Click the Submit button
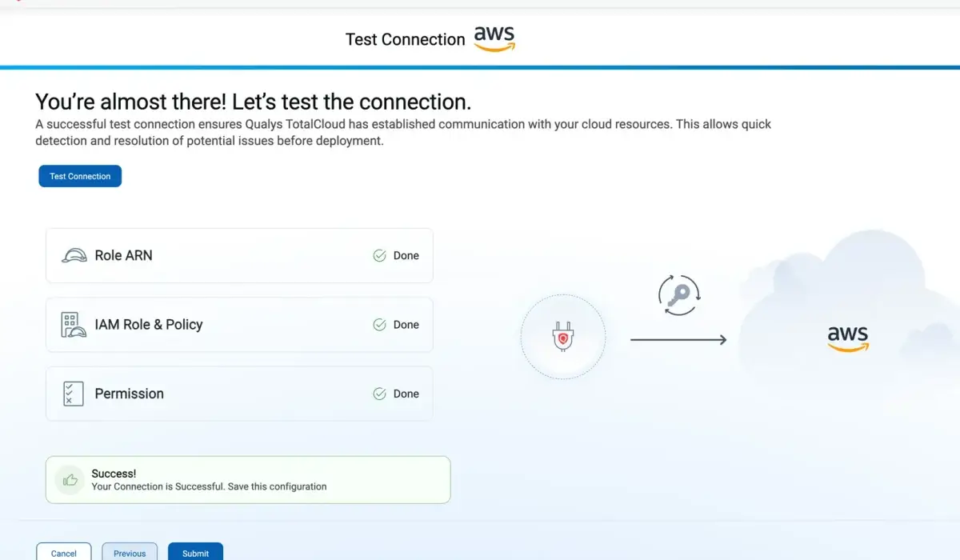Image resolution: width=960 pixels, height=560 pixels. (195, 552)
